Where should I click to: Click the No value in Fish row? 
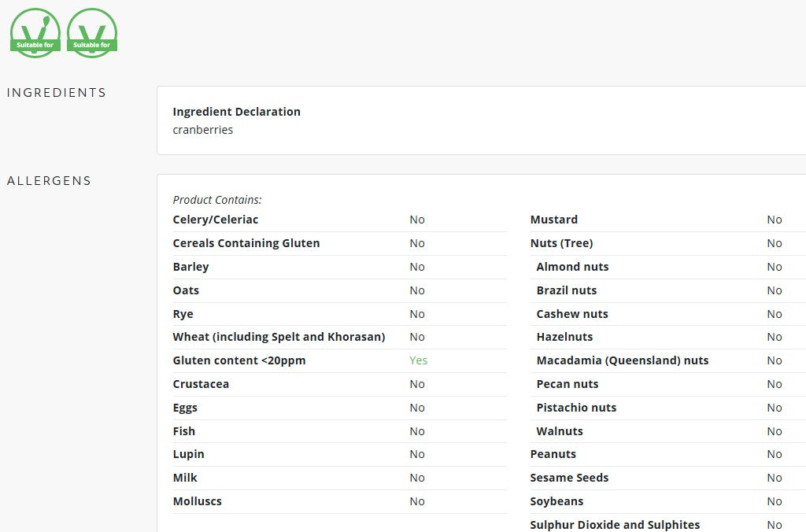coord(417,431)
